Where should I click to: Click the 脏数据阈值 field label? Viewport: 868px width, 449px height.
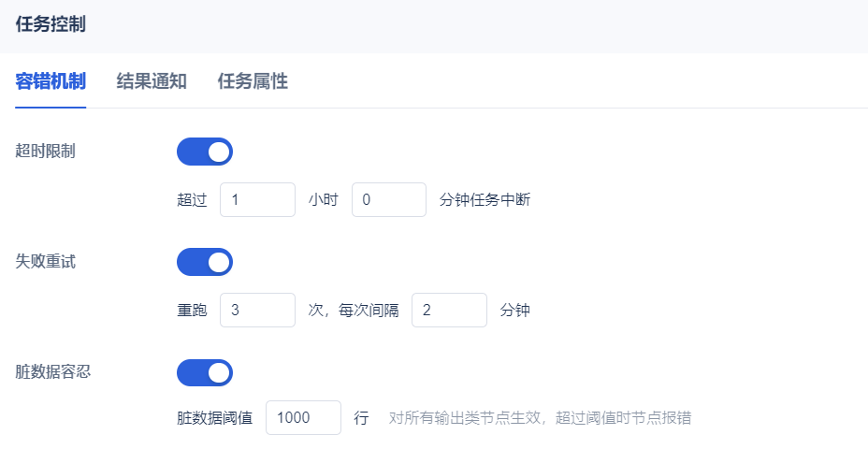tap(214, 418)
